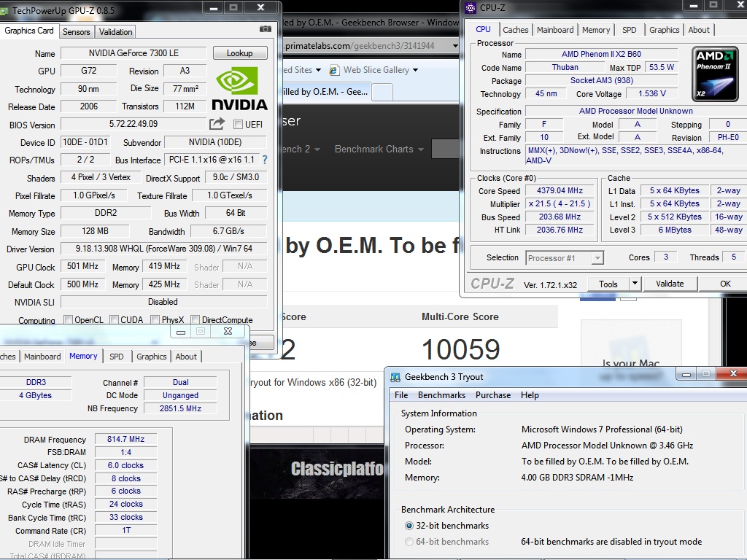Click Geekbench 3 Tryout title icon
The height and width of the screenshot is (560, 747).
[x=395, y=377]
